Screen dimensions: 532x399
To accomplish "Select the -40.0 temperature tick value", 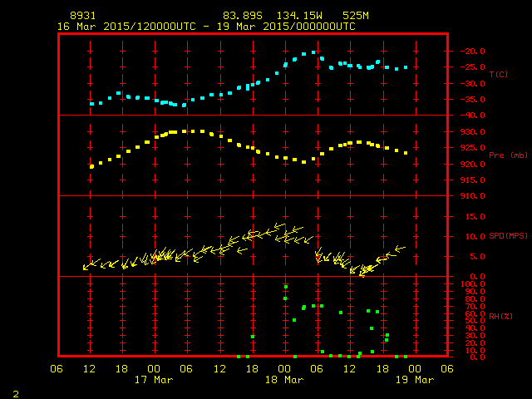I will tap(473, 116).
